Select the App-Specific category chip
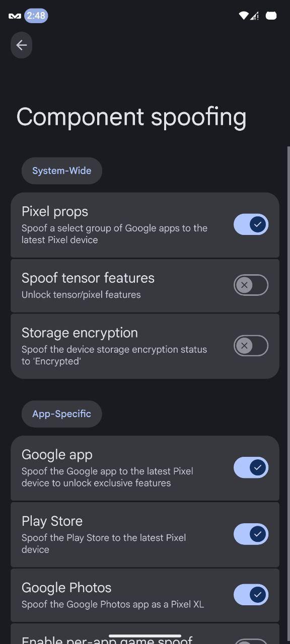Screen dimensions: 290x644 61,414
